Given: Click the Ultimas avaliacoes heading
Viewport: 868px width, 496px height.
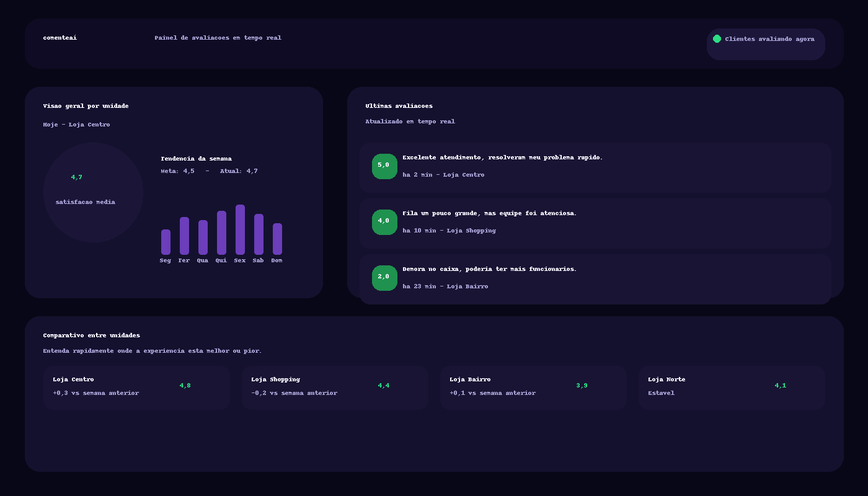Looking at the screenshot, I should [x=399, y=106].
